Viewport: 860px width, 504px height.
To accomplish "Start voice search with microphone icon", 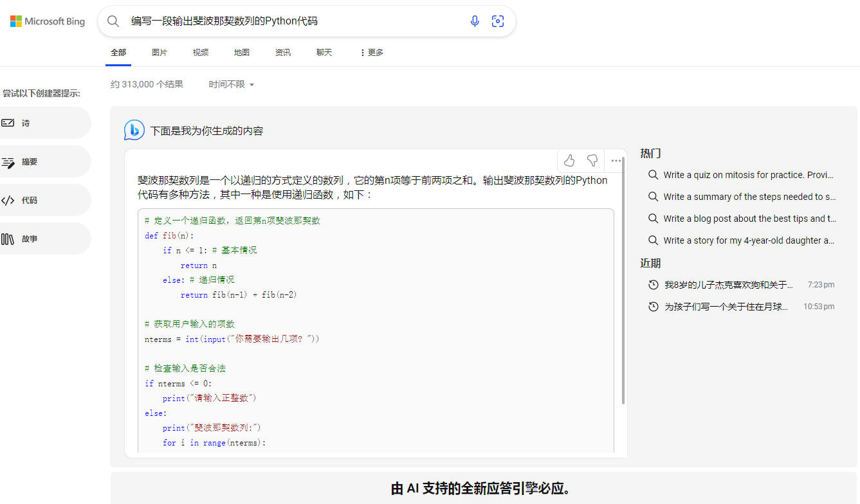I will pos(475,21).
